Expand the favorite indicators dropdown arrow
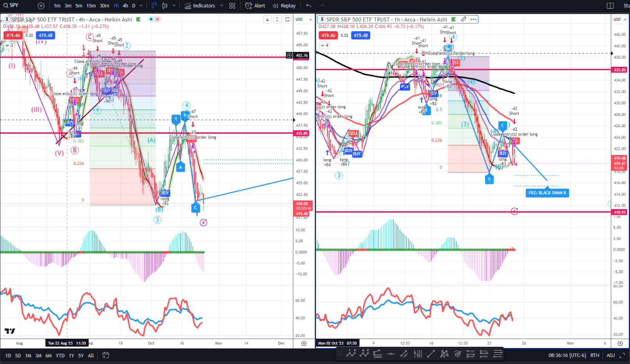Viewport: 630px width, 364px height. (x=221, y=6)
